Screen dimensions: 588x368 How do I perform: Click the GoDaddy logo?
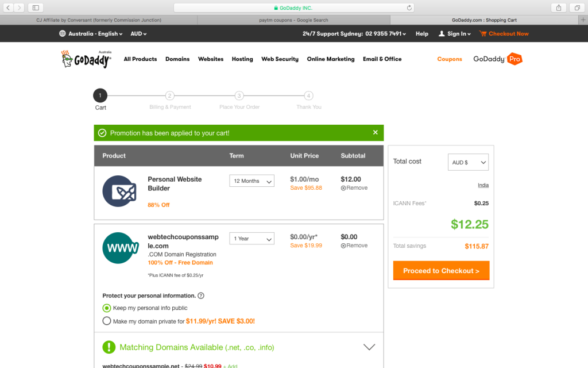pos(86,59)
